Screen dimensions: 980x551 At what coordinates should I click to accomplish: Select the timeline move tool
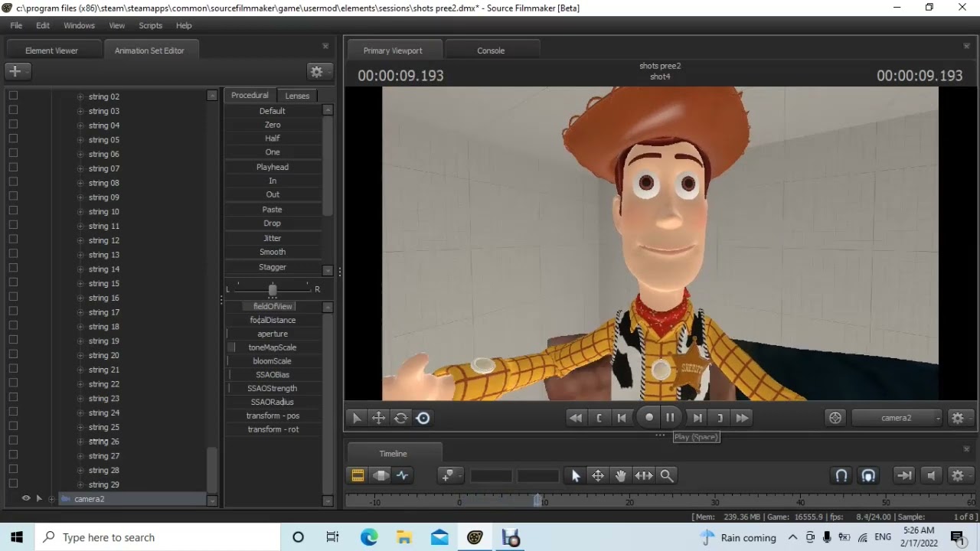pyautogui.click(x=598, y=475)
